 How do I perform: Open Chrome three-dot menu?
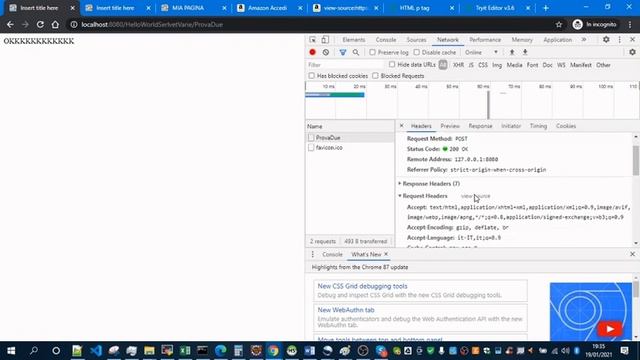point(630,24)
